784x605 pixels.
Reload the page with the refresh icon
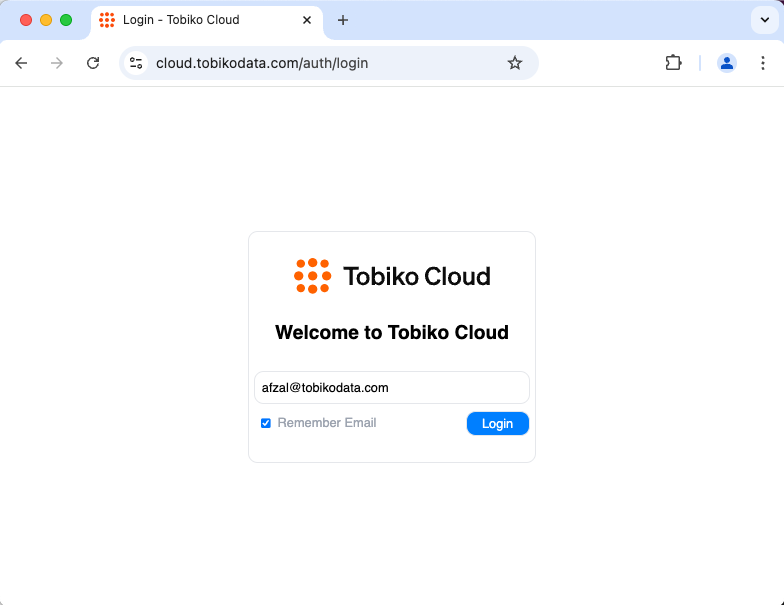93,63
